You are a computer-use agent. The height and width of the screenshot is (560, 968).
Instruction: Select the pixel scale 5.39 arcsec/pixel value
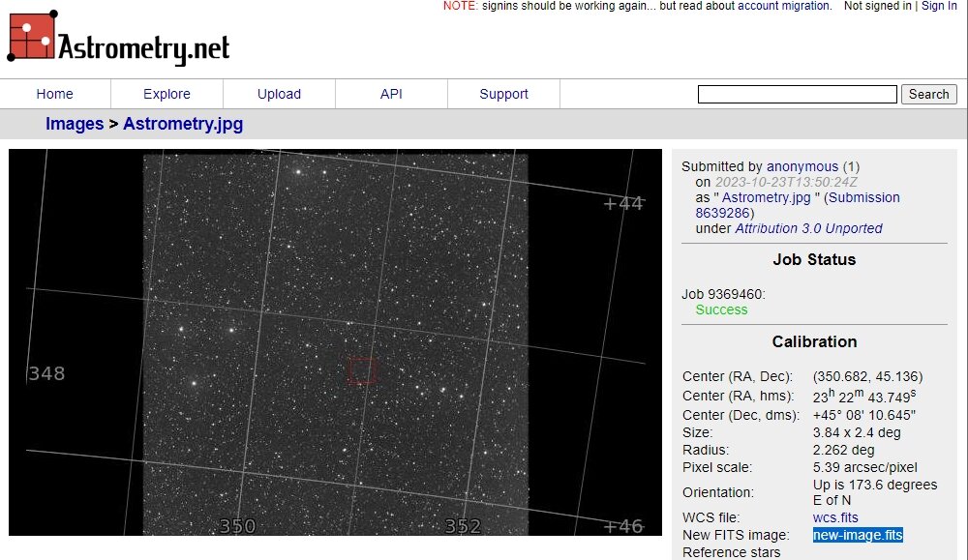[x=864, y=467]
